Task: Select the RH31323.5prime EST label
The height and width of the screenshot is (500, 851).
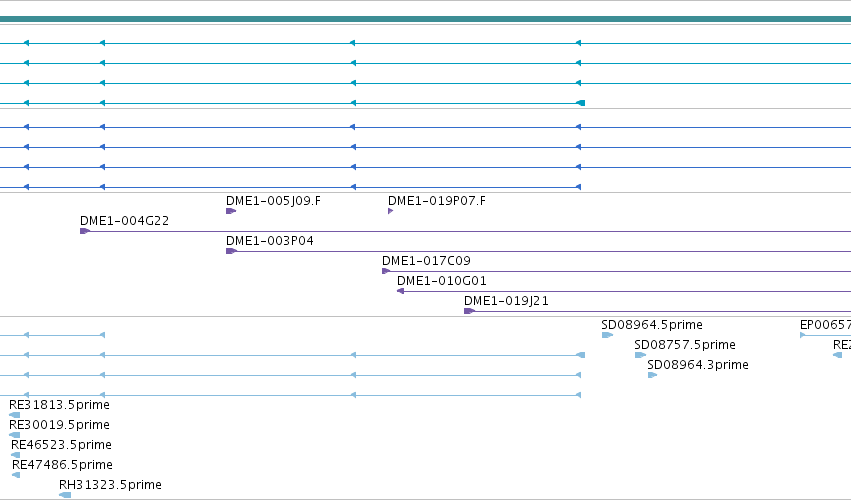Action: tap(110, 485)
